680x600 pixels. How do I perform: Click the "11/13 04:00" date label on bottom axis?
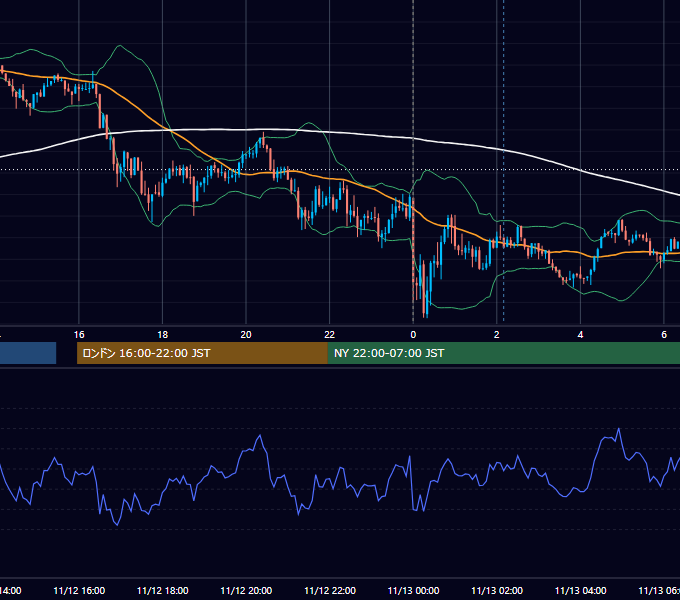581,590
